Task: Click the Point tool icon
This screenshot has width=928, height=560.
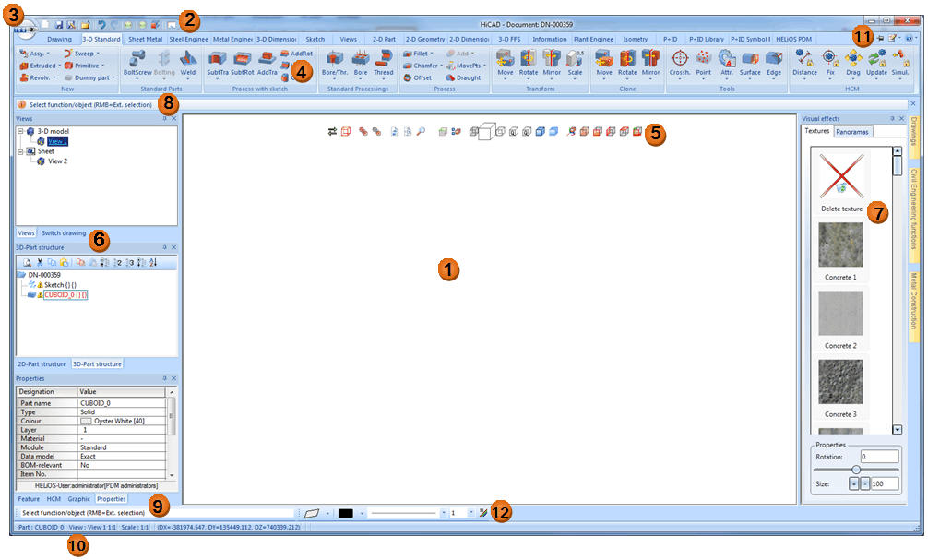Action: point(703,63)
